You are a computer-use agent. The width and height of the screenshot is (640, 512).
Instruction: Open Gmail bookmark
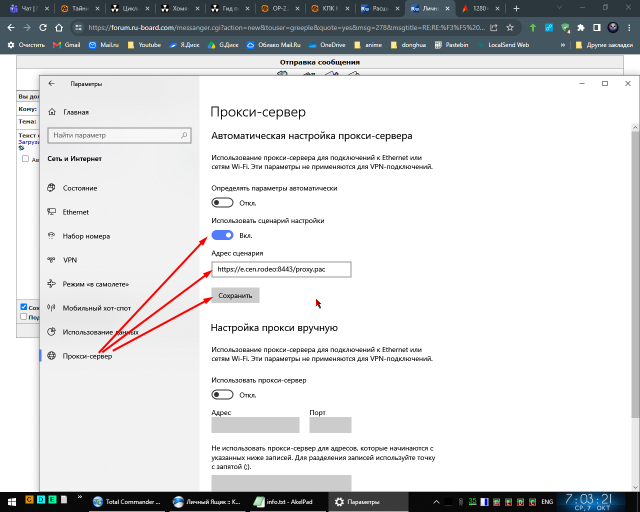pyautogui.click(x=67, y=45)
